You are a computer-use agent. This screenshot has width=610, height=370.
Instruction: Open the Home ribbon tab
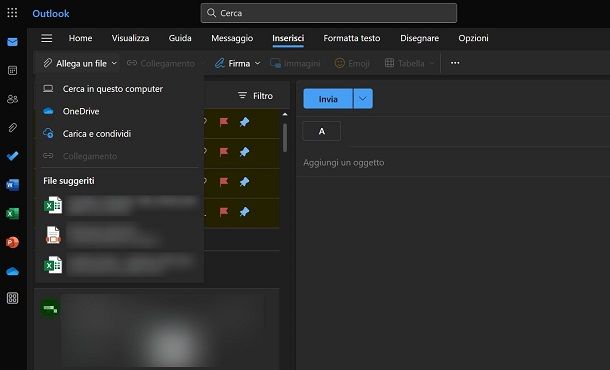(x=81, y=38)
